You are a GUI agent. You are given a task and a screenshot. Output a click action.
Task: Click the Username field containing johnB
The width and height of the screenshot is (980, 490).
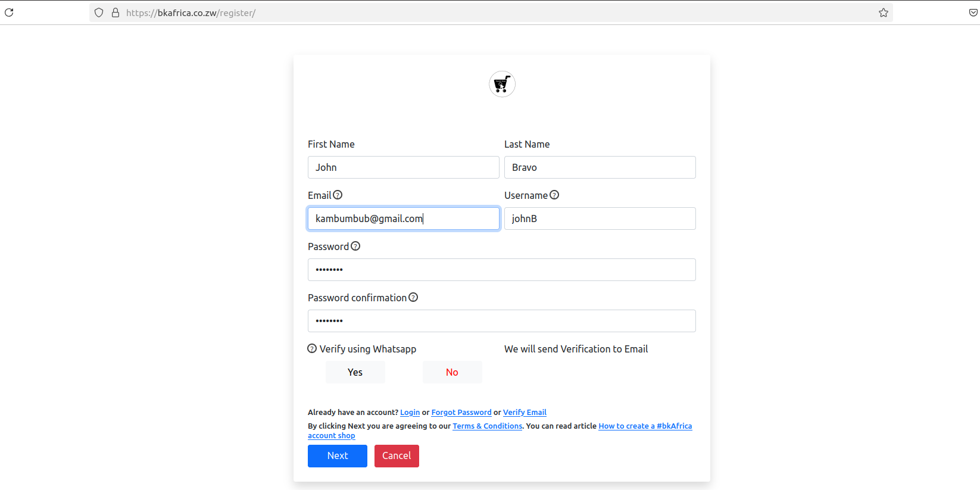click(x=600, y=219)
